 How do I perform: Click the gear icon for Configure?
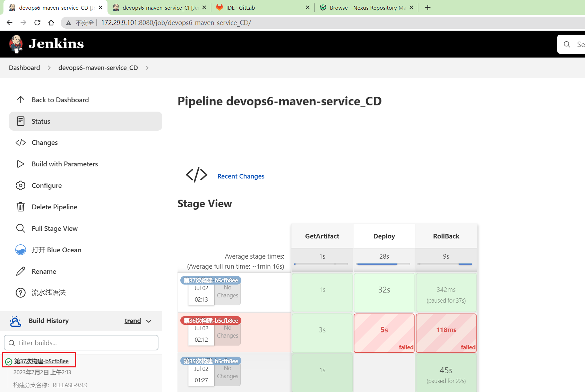[20, 185]
